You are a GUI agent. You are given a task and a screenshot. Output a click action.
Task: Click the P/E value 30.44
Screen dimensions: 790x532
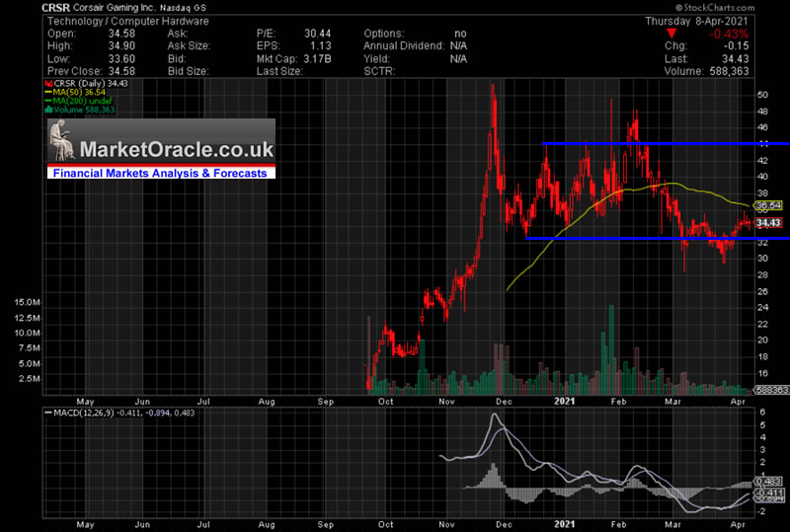click(x=317, y=34)
